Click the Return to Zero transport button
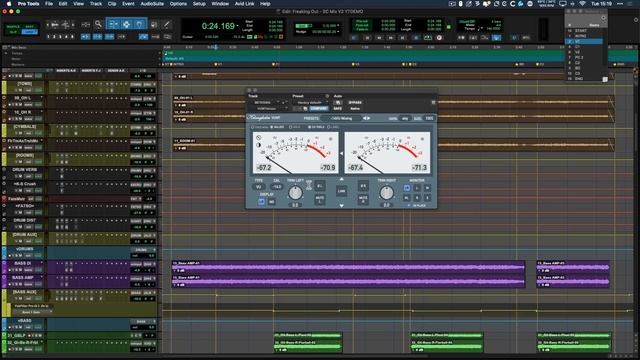Viewport: 640px width, 360px height. [x=367, y=38]
